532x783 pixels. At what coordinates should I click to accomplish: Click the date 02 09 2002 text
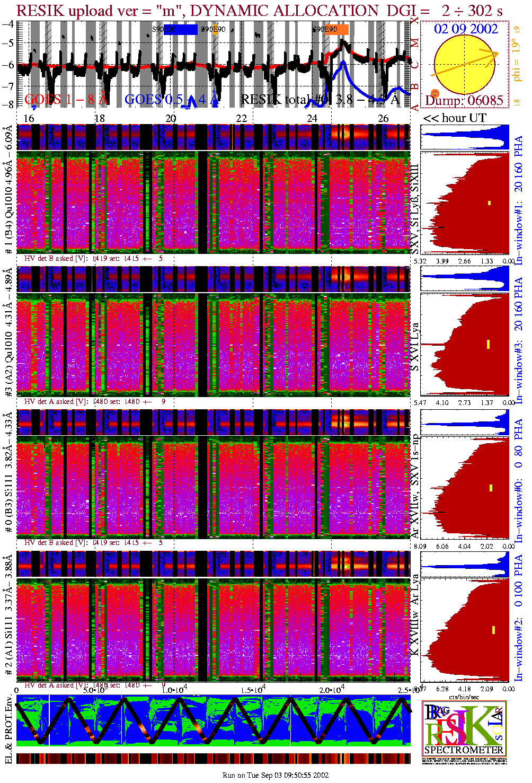click(x=466, y=29)
